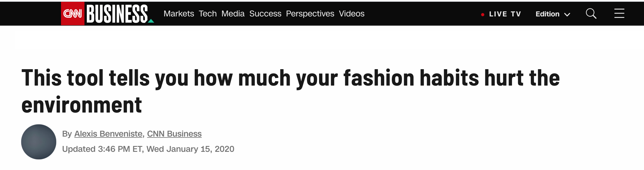The height and width of the screenshot is (170, 644).
Task: Open the hamburger menu icon
Action: tap(619, 13)
